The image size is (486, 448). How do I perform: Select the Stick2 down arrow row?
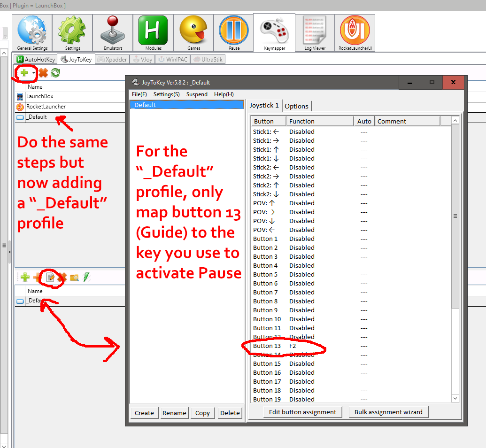coord(351,194)
